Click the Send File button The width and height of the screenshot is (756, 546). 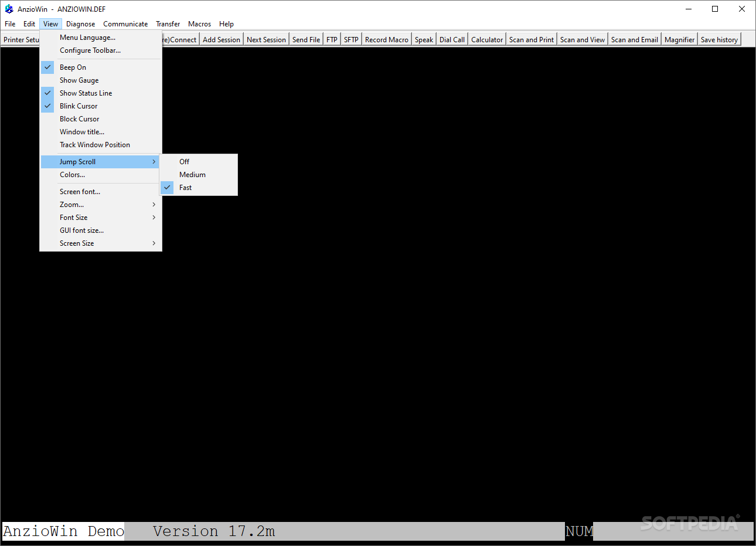[306, 40]
